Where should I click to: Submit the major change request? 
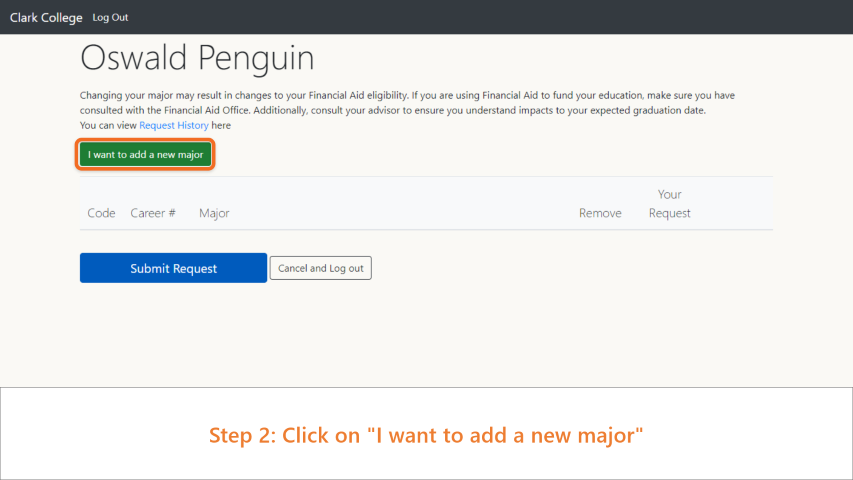(x=173, y=268)
